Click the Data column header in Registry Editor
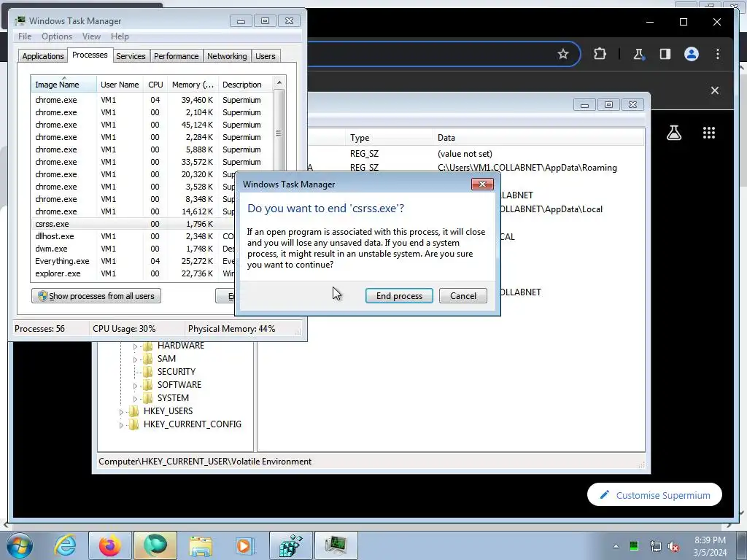 coord(538,138)
